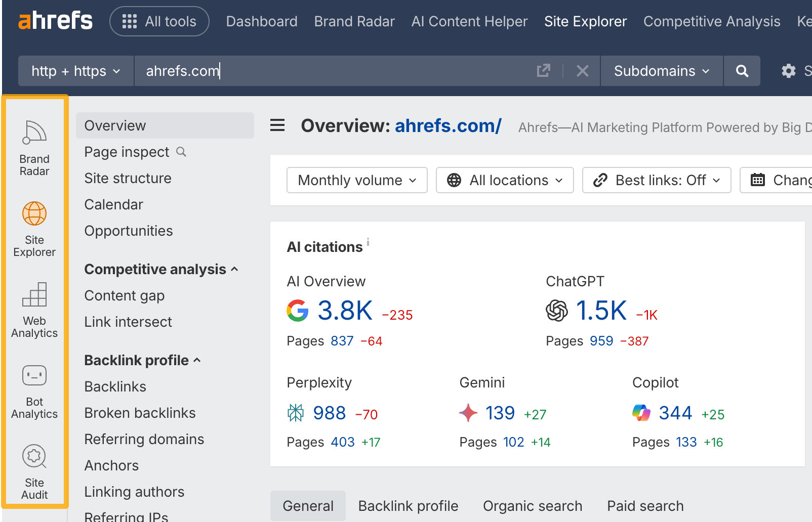
Task: Open ahrefs.com via the external link icon
Action: click(543, 71)
